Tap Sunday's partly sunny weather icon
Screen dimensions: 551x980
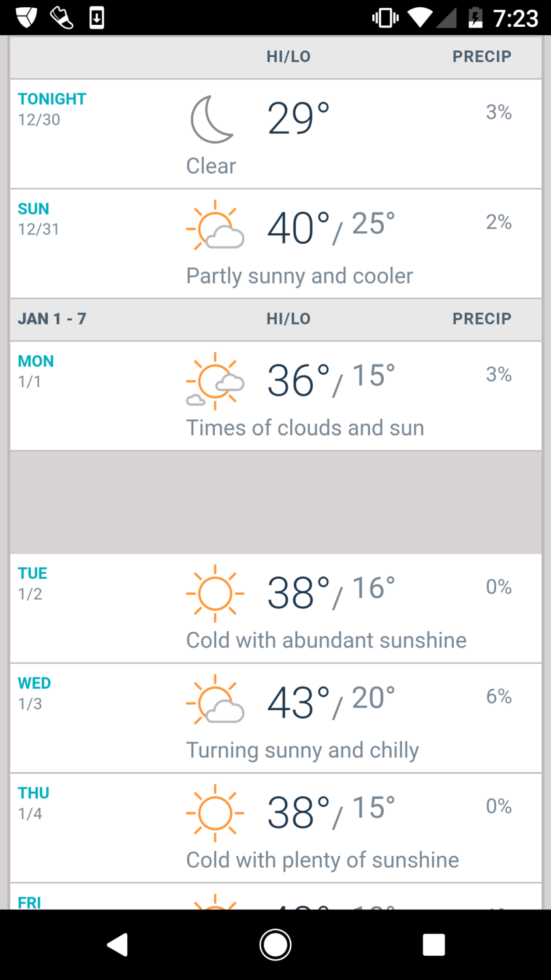click(x=215, y=226)
